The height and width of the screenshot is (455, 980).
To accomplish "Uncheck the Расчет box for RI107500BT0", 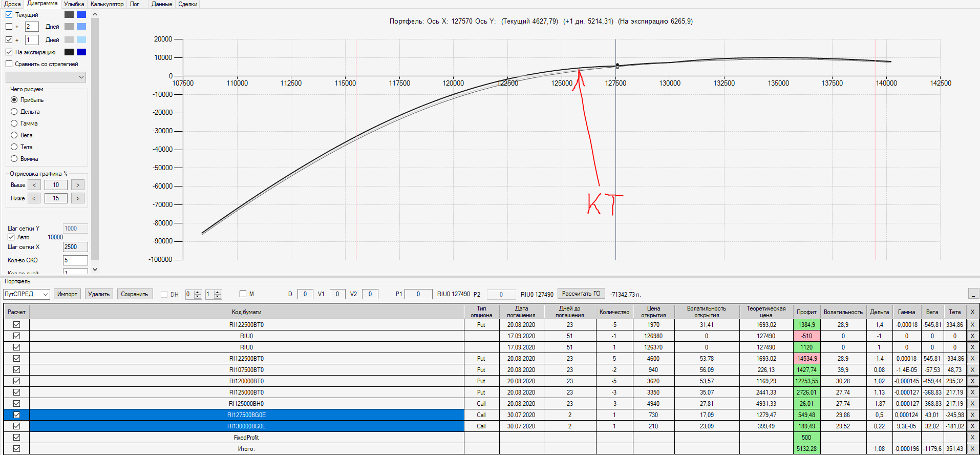I will (x=17, y=370).
